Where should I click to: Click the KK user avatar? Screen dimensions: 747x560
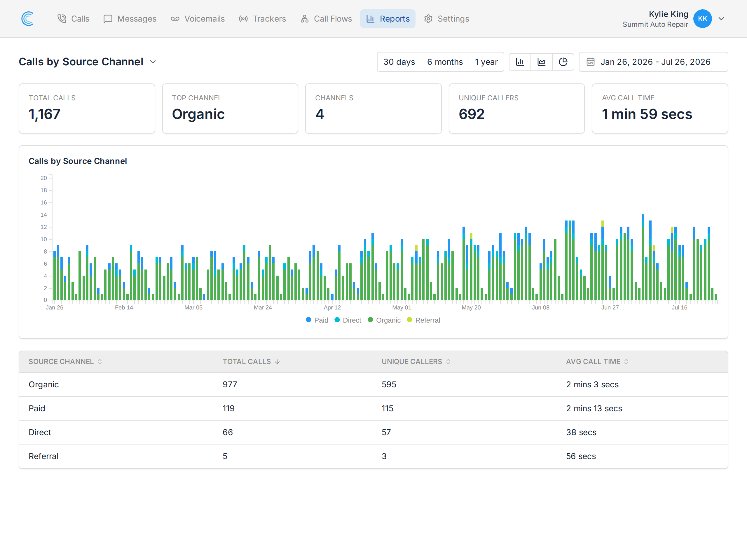[702, 19]
